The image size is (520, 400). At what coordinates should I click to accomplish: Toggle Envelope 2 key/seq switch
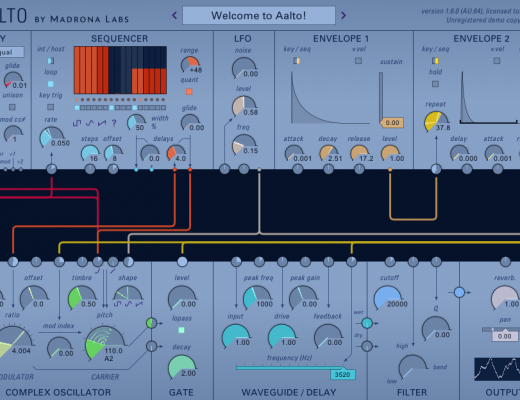point(435,61)
